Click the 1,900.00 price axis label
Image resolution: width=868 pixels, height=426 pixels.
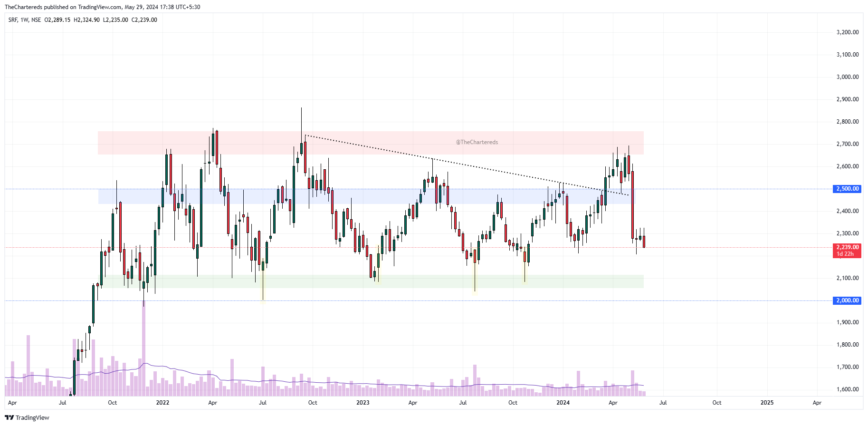[847, 322]
